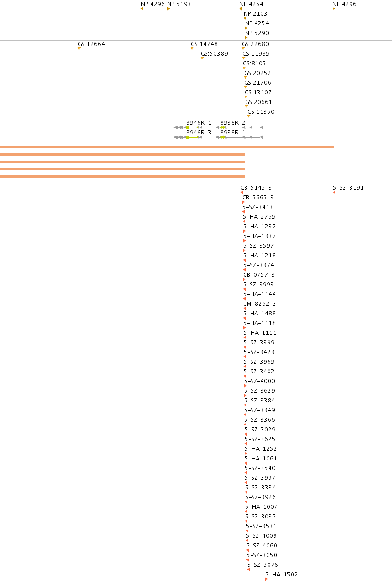Click the 5-SZ-3374 feature
This screenshot has height=582, width=392.
tap(258, 265)
